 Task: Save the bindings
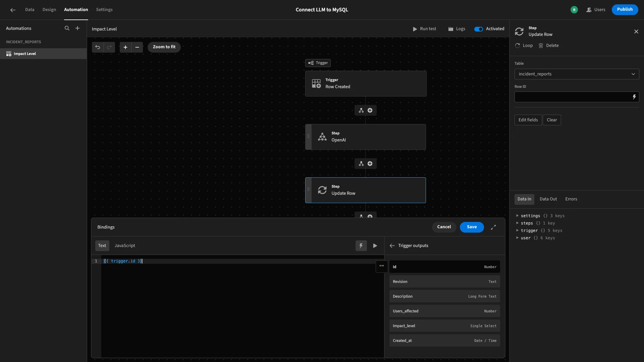point(472,227)
